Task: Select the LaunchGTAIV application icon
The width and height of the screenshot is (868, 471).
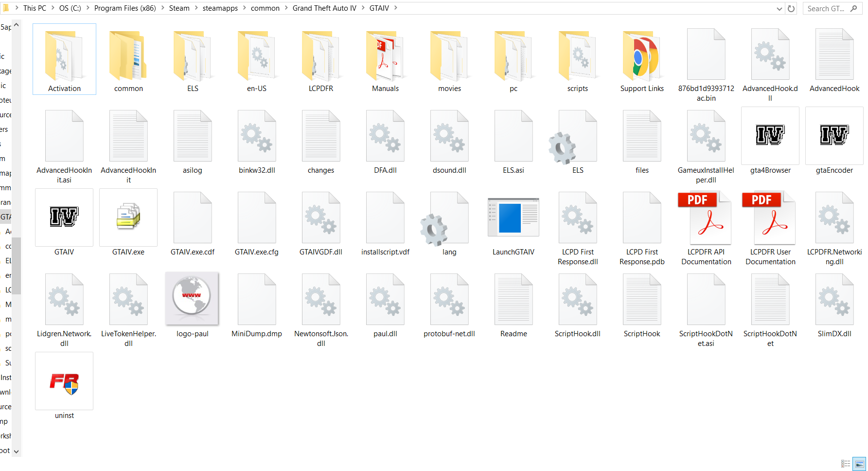Action: pos(514,217)
